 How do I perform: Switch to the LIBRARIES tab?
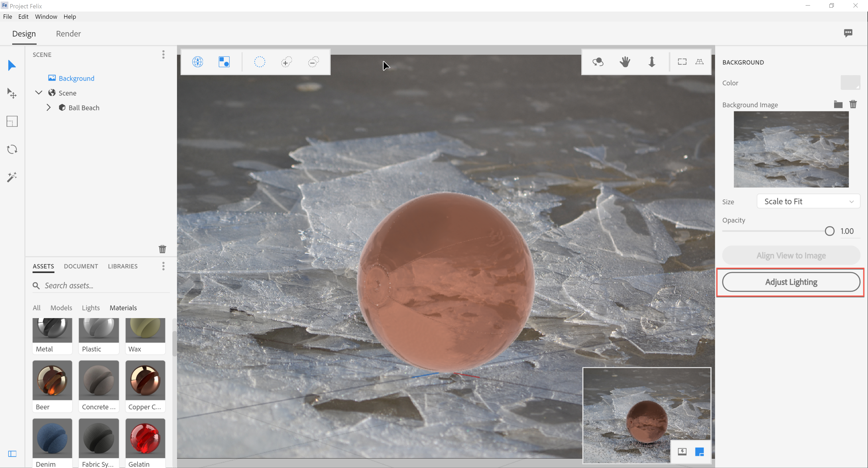pos(123,266)
